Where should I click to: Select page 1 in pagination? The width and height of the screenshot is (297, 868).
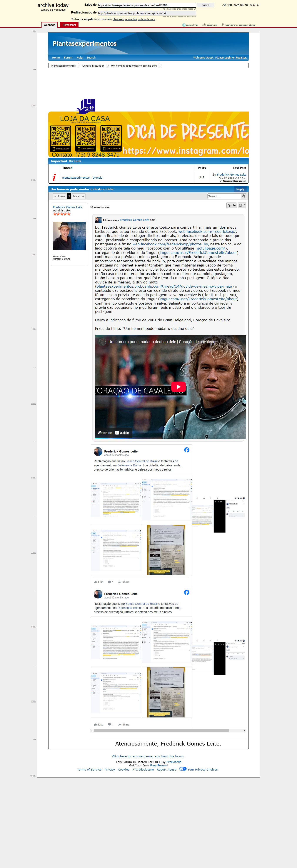point(69,196)
